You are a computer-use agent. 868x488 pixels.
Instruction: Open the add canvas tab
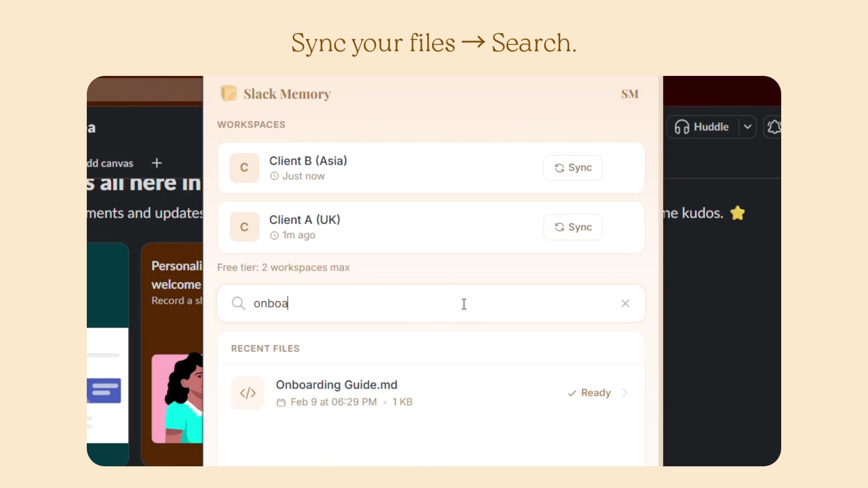(111, 163)
